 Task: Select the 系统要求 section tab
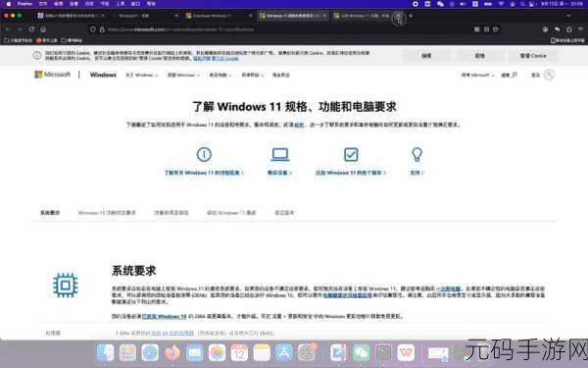point(50,213)
